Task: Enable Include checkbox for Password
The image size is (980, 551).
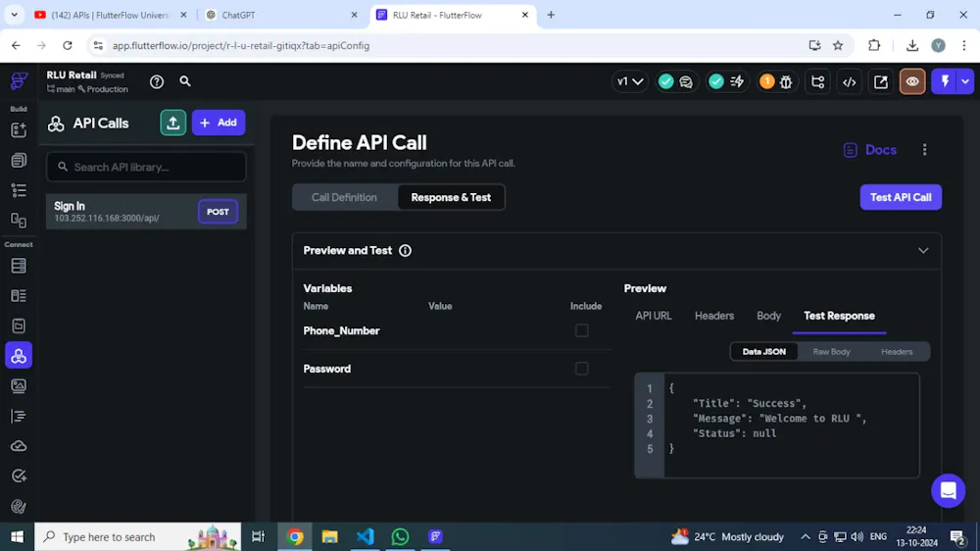Action: click(582, 369)
